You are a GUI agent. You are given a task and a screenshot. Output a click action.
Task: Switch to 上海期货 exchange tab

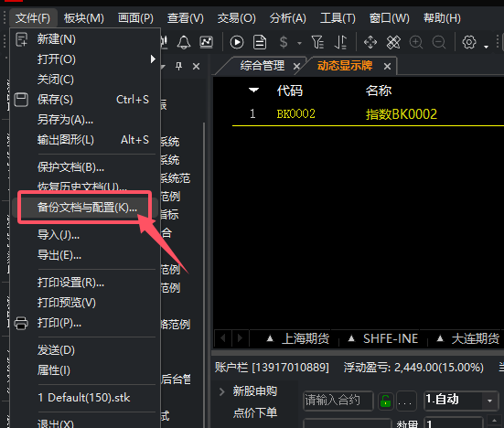[306, 338]
